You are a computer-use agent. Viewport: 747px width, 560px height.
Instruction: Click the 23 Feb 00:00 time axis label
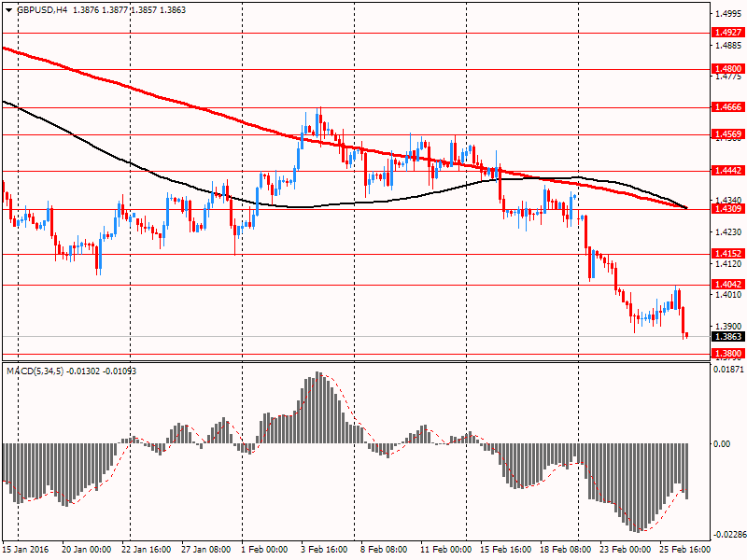(x=625, y=550)
